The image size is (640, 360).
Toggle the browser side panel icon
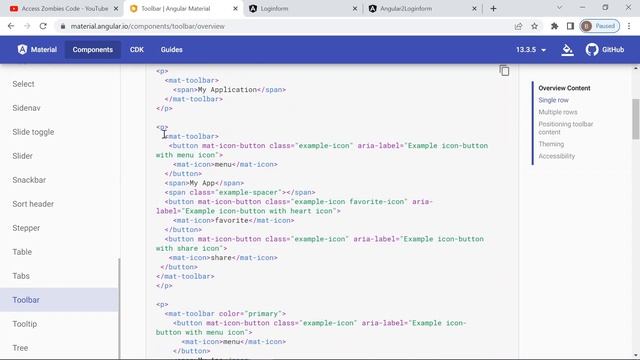click(x=570, y=26)
